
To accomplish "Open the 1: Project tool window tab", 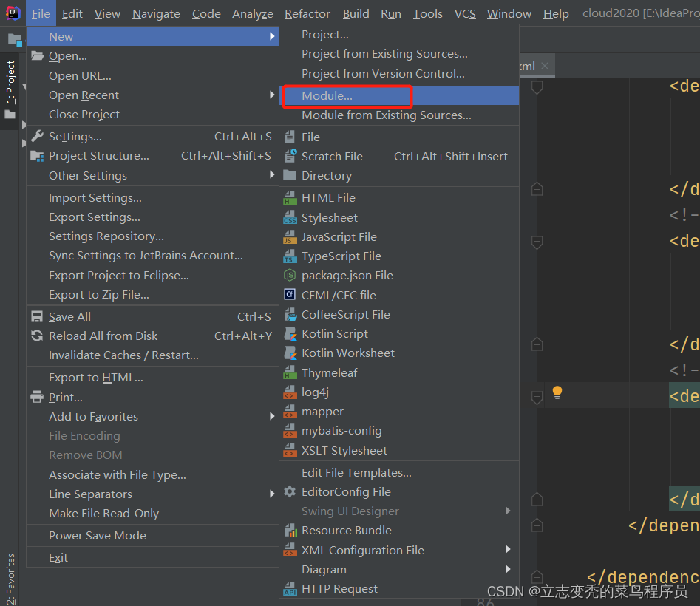I will click(10, 91).
